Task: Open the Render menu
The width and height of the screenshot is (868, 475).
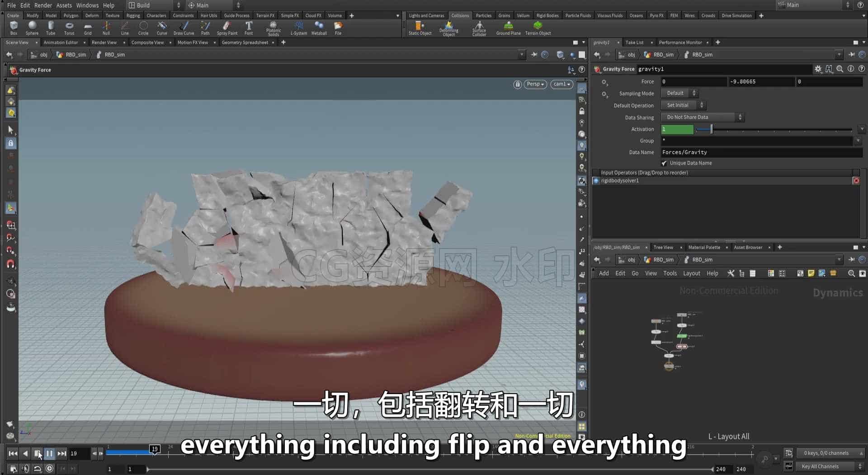Action: [43, 5]
